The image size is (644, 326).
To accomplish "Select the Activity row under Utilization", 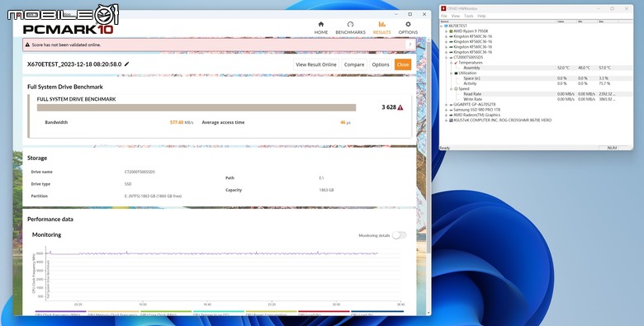I will [536, 83].
